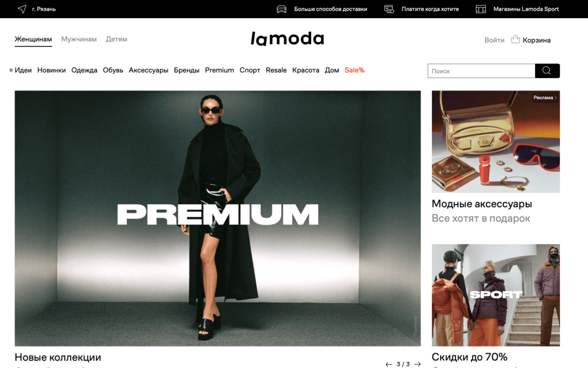The width and height of the screenshot is (588, 368).
Task: Open the Бренды menu category
Action: [x=186, y=70]
